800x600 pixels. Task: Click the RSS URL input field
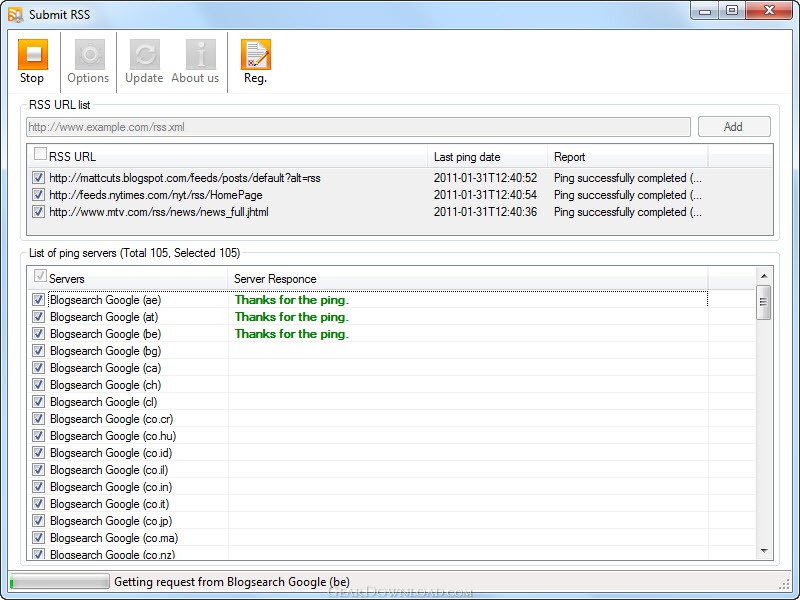[358, 127]
